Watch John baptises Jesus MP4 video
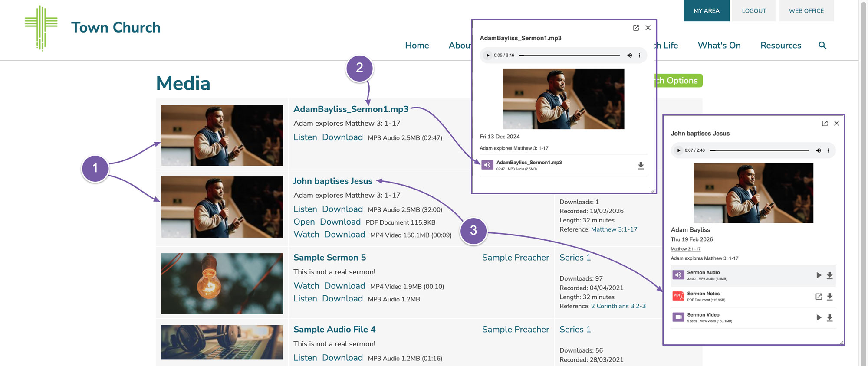Image resolution: width=868 pixels, height=366 pixels. pos(306,234)
